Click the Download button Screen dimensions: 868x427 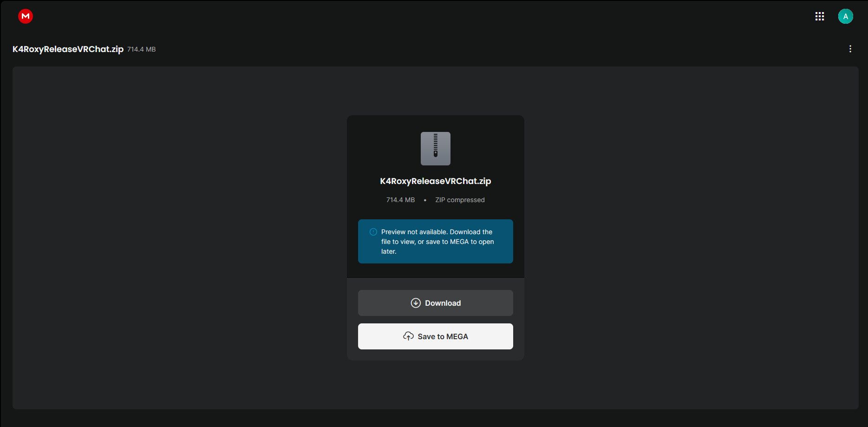(436, 303)
